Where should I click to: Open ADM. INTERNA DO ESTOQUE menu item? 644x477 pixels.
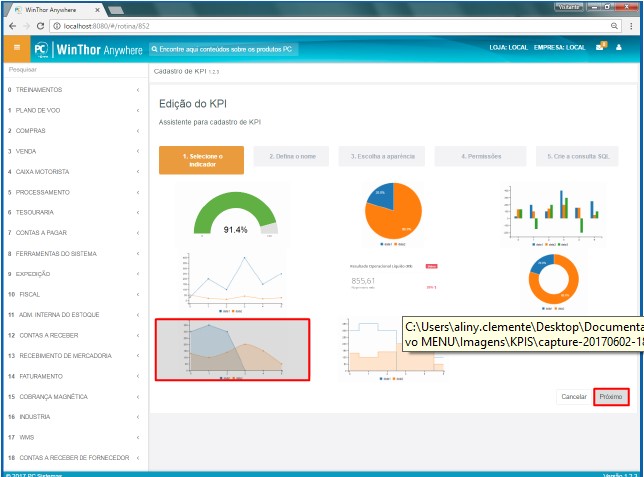click(75, 315)
